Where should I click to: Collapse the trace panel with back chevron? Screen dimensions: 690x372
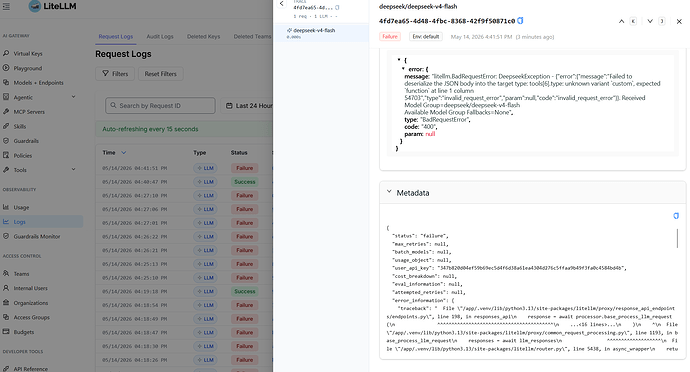tap(282, 4)
